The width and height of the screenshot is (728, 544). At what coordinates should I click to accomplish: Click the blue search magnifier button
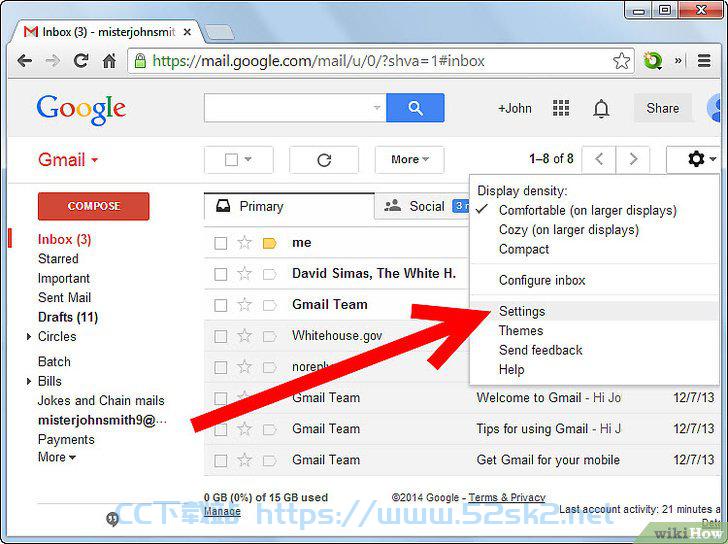(415, 108)
